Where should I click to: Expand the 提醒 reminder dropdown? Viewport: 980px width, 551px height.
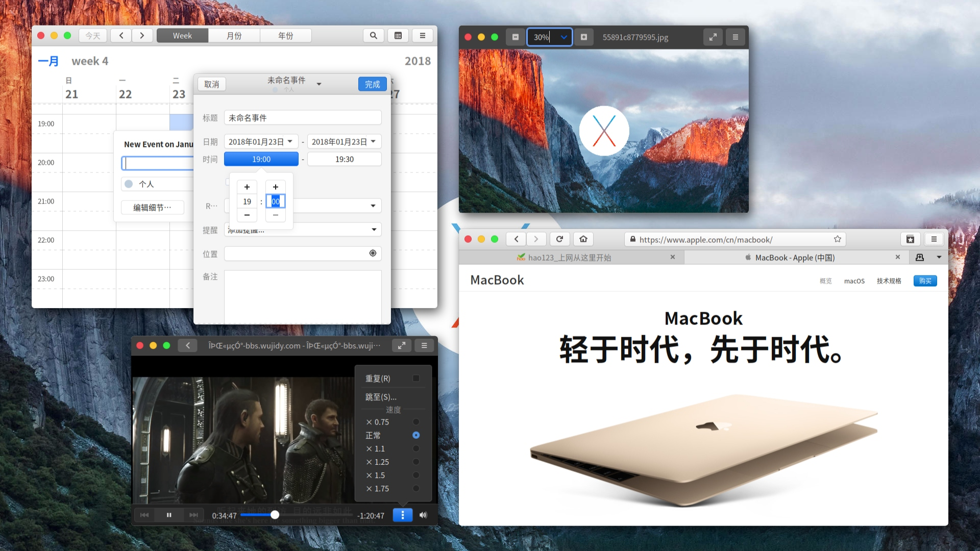tap(373, 229)
